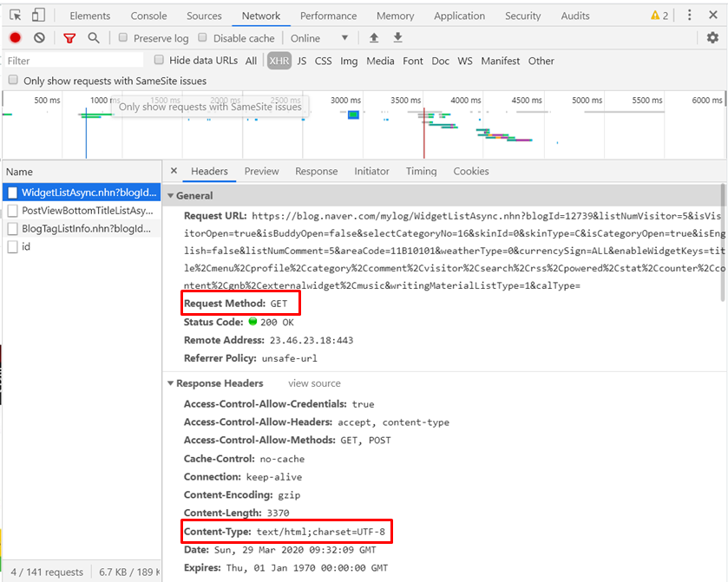Click the Request Method GET value
Screen dimensions: 728x582
coord(279,304)
